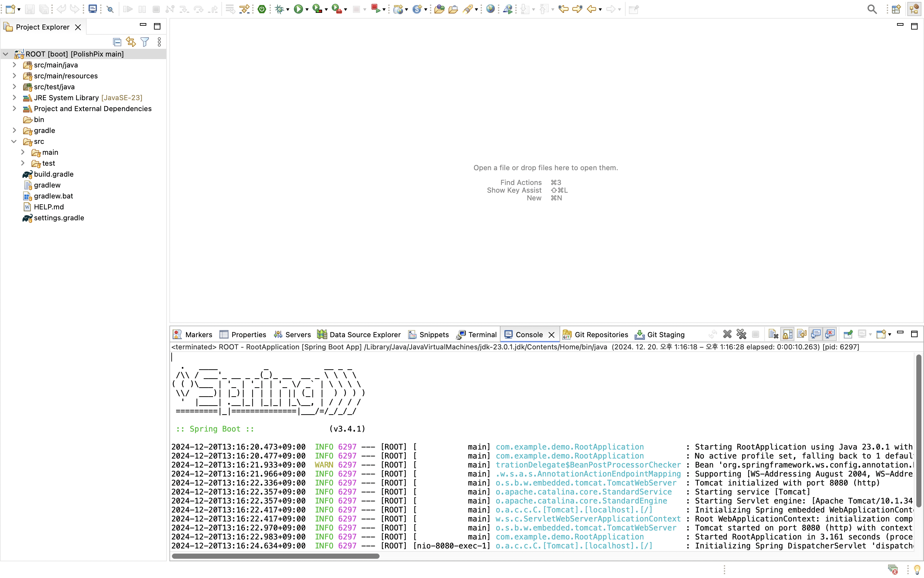Click the Use Step Filters toolbar icon
924x578 pixels.
point(244,9)
